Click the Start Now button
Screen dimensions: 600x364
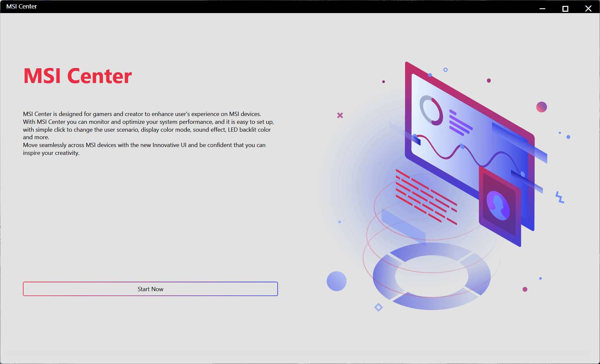click(150, 289)
